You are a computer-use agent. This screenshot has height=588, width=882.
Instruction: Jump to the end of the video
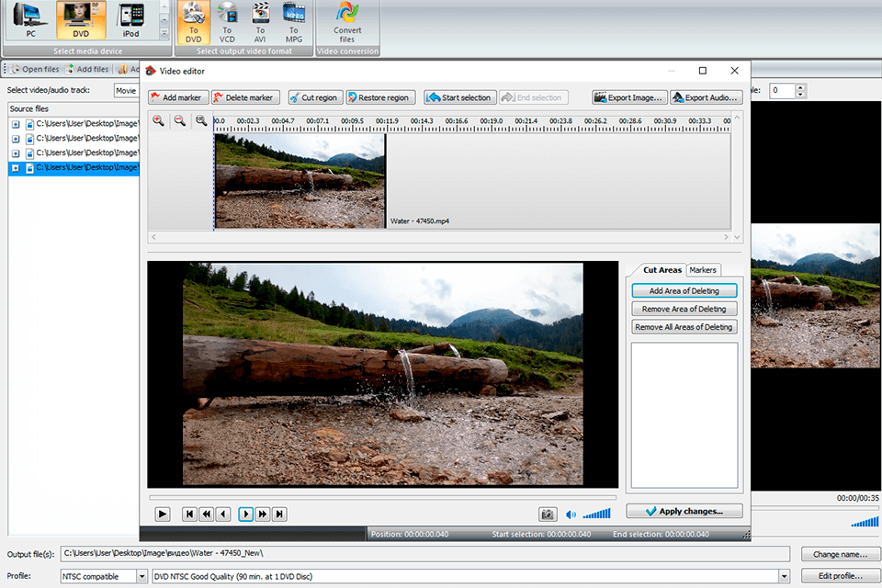tap(280, 514)
